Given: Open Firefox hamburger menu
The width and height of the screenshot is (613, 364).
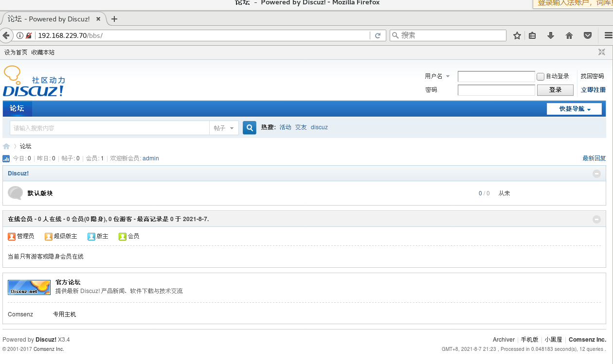Looking at the screenshot, I should pos(608,35).
